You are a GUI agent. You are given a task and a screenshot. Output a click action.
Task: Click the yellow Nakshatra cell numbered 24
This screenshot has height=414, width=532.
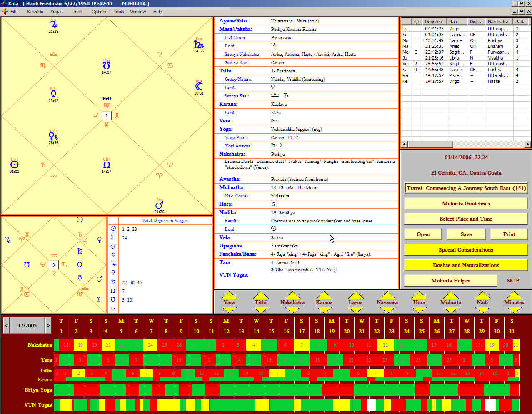tap(150, 345)
